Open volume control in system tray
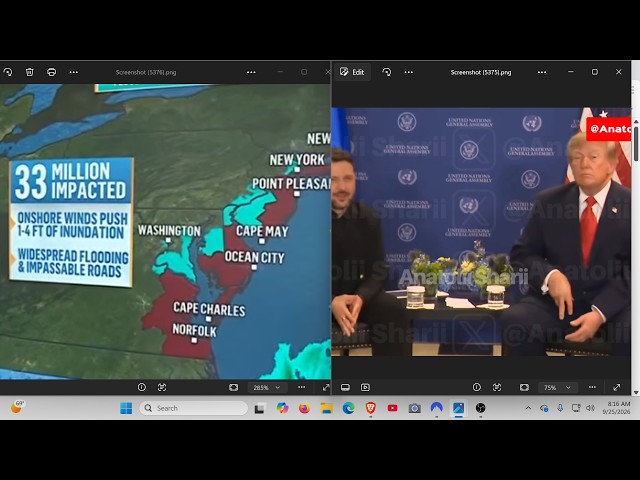640x480 pixels. [x=590, y=408]
